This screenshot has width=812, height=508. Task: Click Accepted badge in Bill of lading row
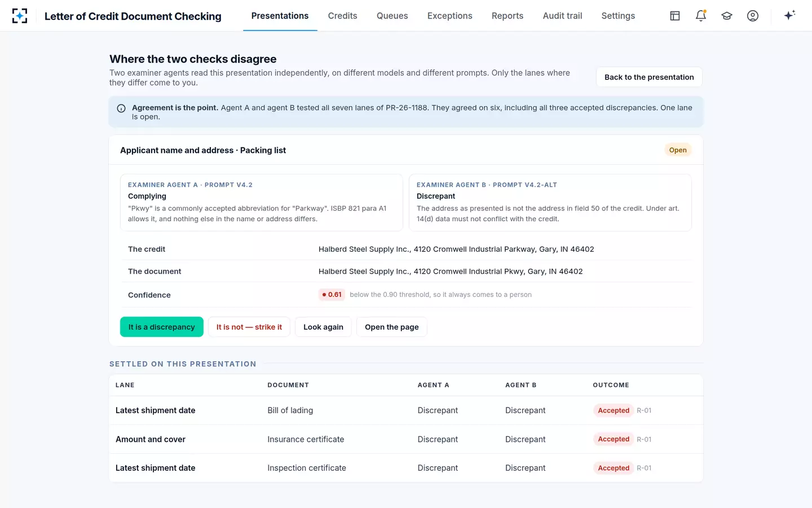(614, 410)
